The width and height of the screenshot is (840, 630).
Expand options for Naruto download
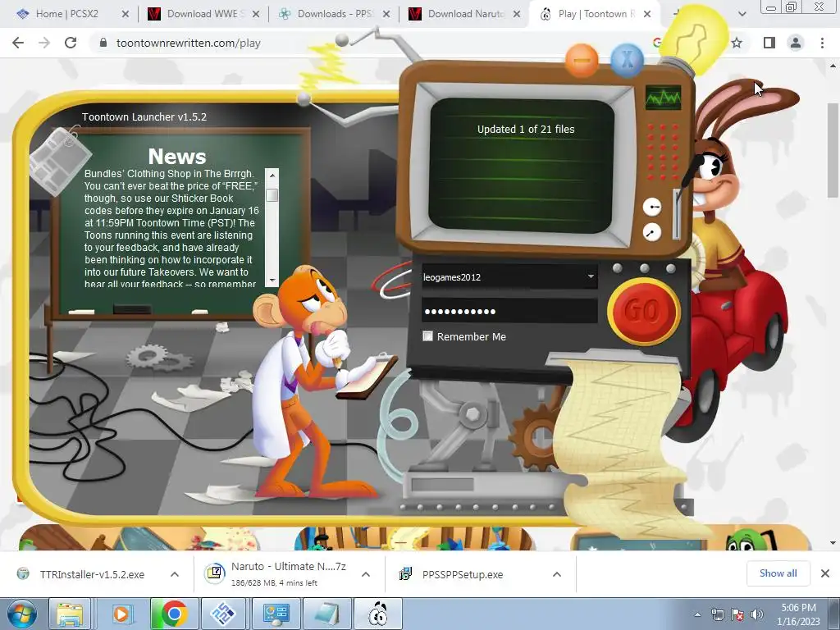pos(366,574)
